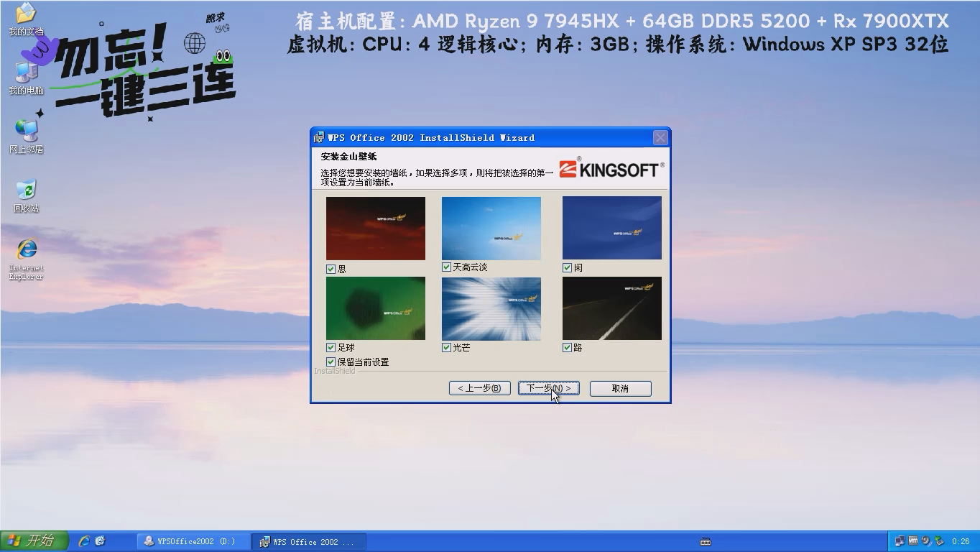Switch to WPS Office 2002 installer taskbar button
Image resolution: width=980 pixels, height=552 pixels.
tap(310, 541)
